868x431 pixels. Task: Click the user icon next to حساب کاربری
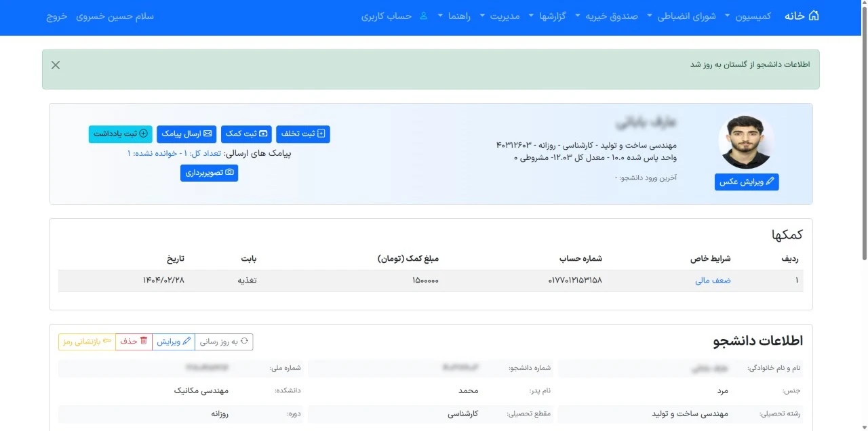click(424, 16)
